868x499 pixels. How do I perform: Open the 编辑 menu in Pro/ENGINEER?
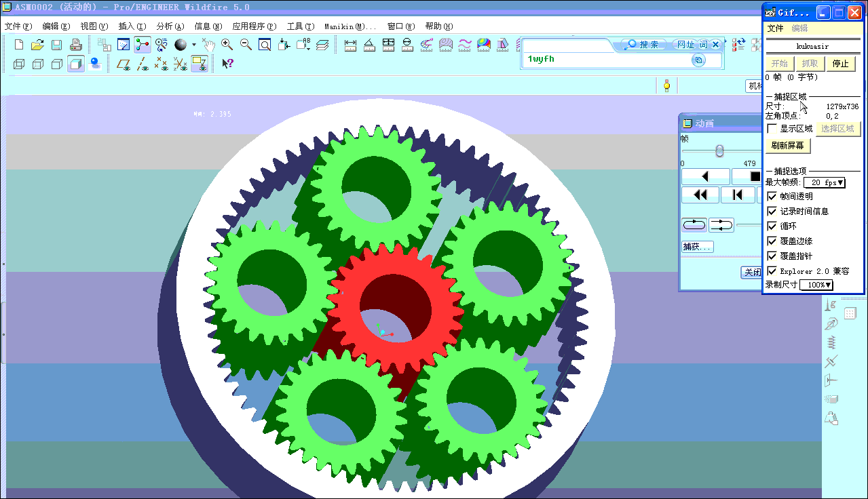click(56, 26)
